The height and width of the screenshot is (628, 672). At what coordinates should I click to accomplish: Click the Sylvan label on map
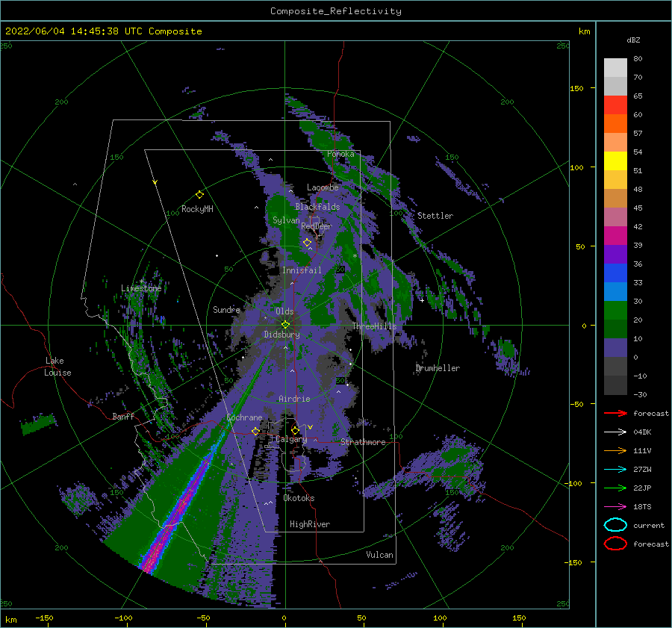click(x=286, y=220)
